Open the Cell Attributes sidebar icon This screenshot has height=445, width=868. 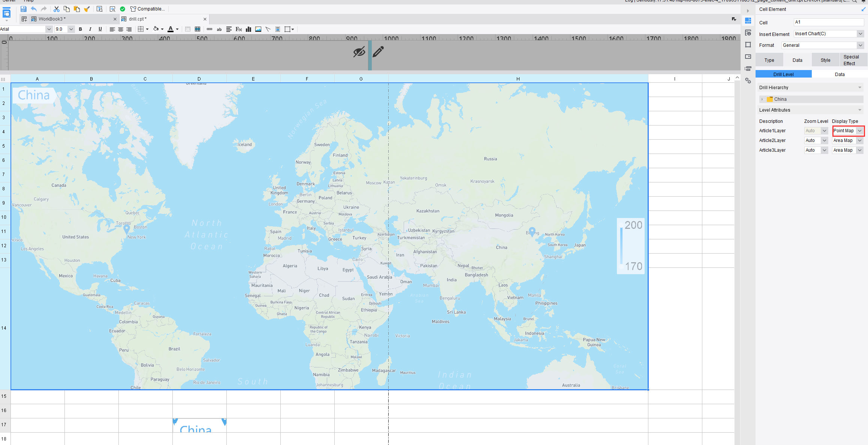tap(748, 33)
